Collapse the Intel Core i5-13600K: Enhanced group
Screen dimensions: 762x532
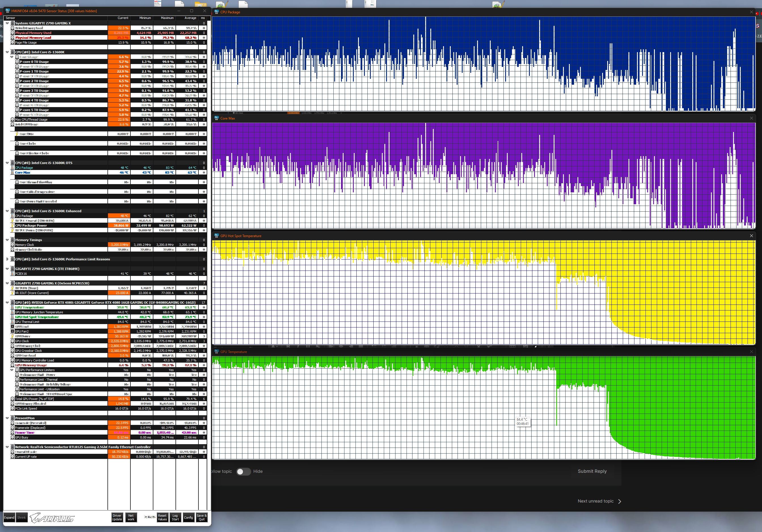pos(7,211)
